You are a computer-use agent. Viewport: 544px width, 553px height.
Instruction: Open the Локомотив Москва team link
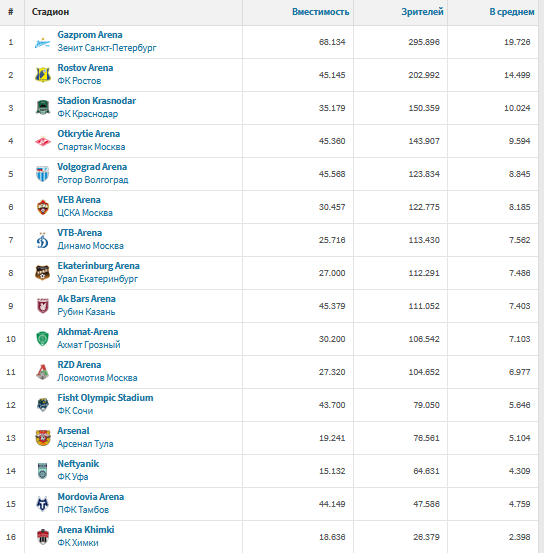pos(97,378)
